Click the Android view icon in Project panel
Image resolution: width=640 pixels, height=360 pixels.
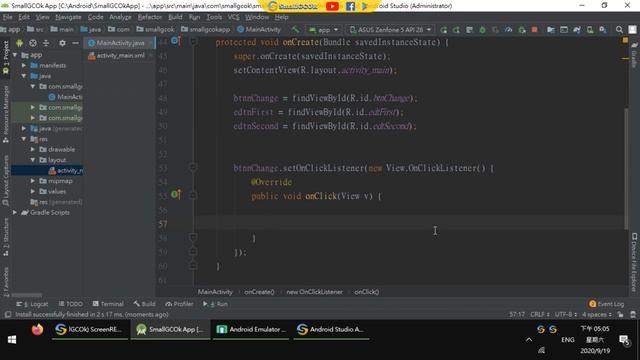(x=19, y=43)
